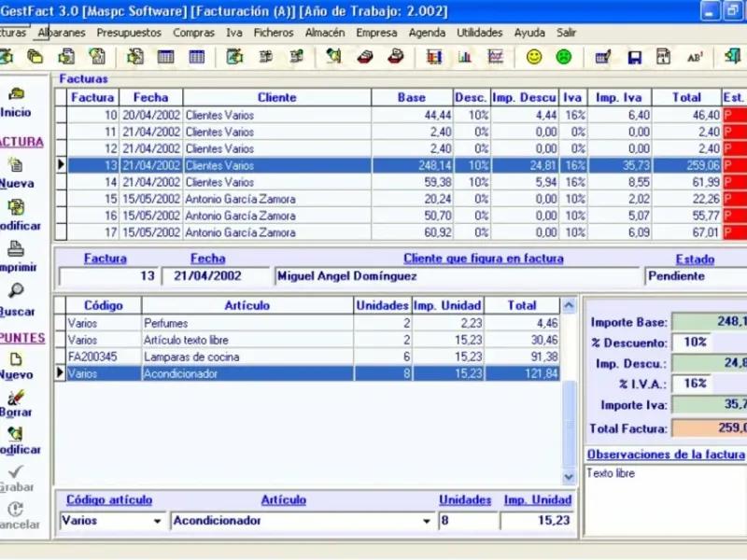Open the Presupuestos menu

click(129, 33)
